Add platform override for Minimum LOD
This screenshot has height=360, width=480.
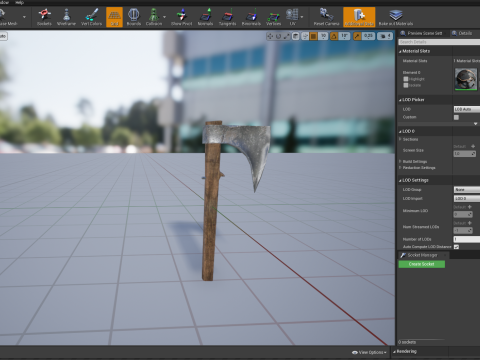pos(470,207)
